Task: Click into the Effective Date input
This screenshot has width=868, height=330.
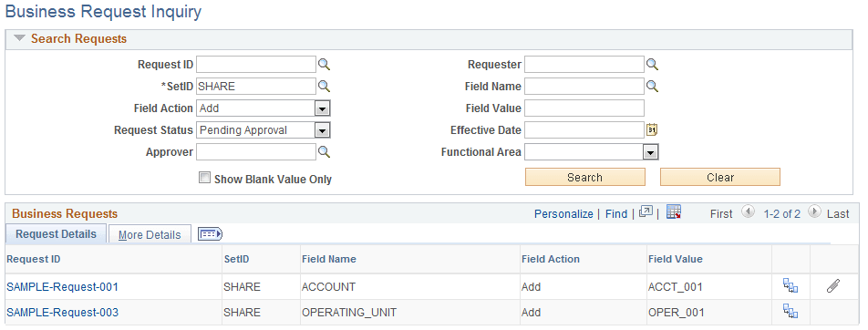Action: click(x=584, y=130)
